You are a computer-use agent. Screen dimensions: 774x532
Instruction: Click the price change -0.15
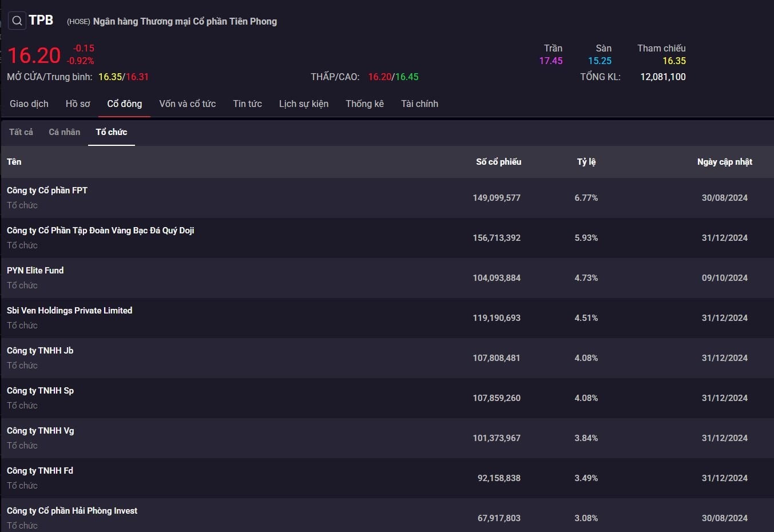84,49
